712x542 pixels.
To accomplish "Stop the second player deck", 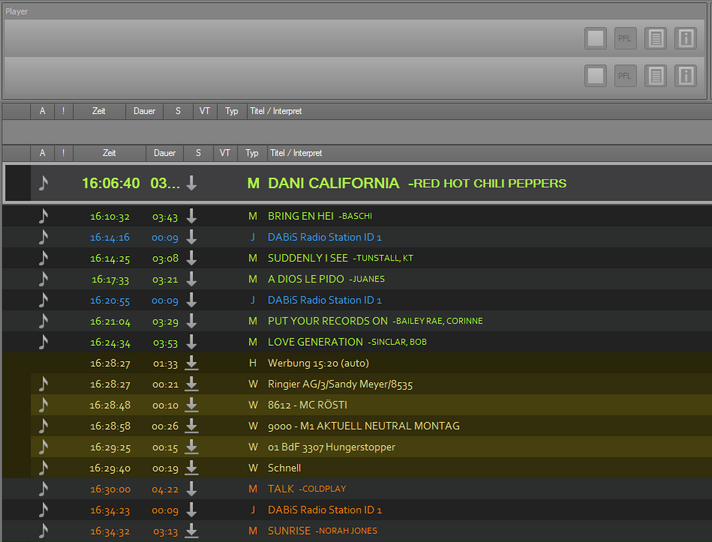I will click(595, 76).
